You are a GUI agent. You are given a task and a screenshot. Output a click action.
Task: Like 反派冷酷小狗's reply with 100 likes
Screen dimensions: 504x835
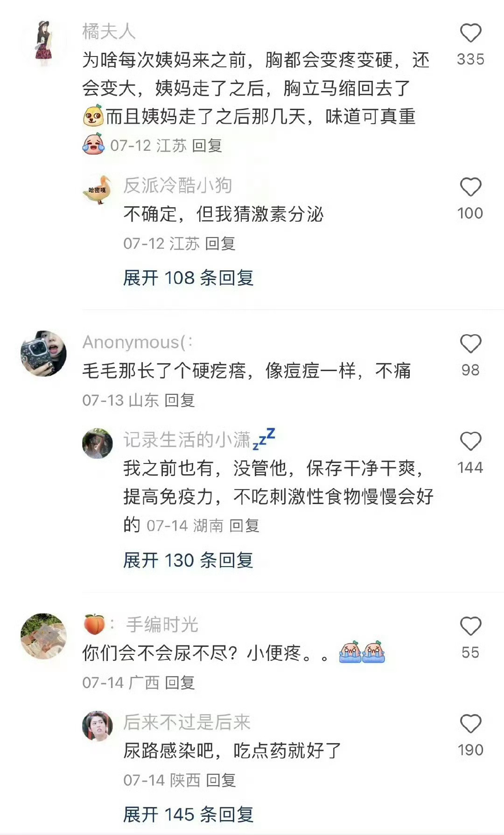pos(470,187)
